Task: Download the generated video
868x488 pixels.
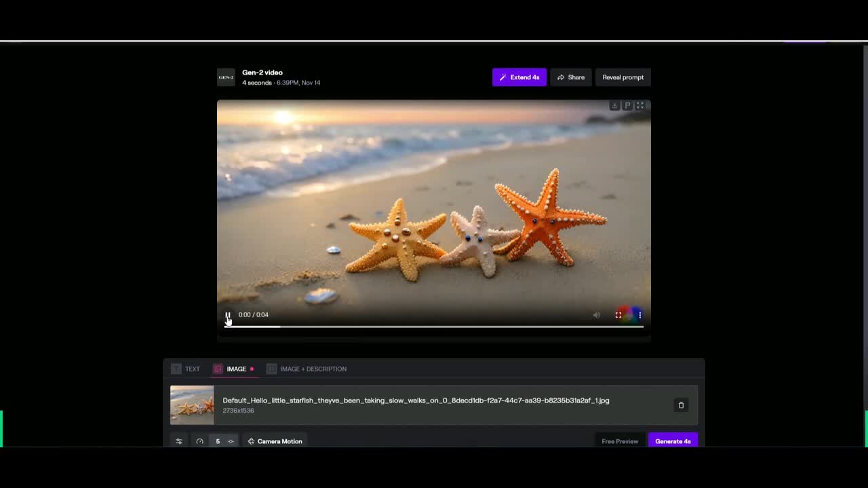Action: point(614,106)
